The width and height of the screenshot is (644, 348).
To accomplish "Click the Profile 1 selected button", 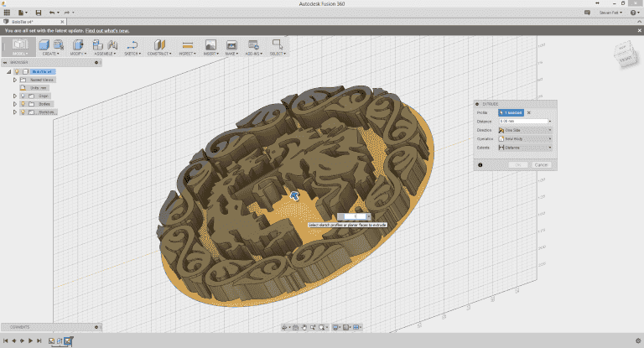I will pos(511,112).
